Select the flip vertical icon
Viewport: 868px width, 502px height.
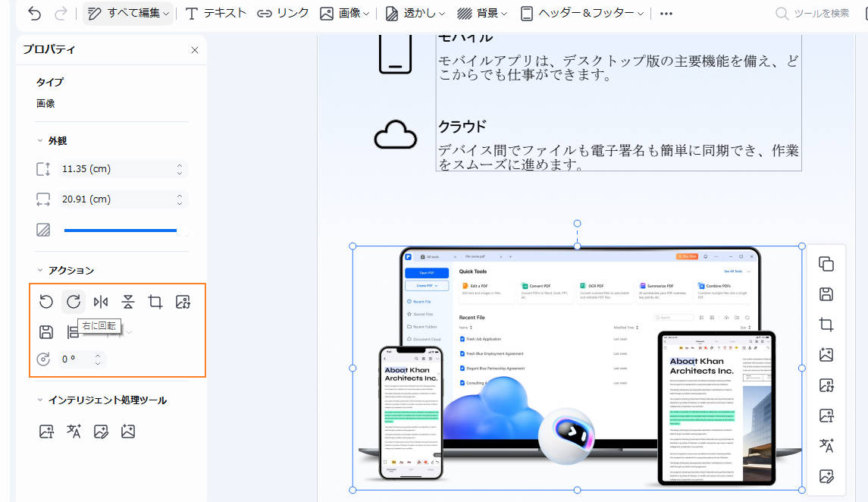click(x=127, y=301)
